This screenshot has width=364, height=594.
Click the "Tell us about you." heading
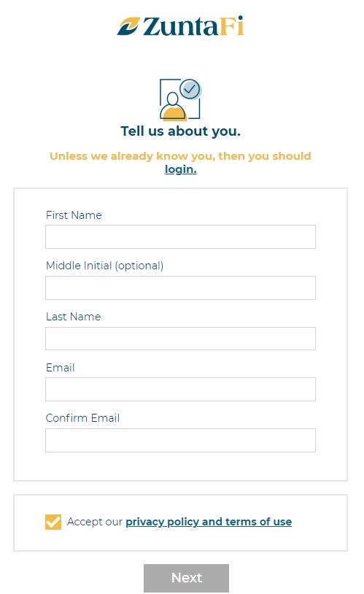(x=181, y=131)
